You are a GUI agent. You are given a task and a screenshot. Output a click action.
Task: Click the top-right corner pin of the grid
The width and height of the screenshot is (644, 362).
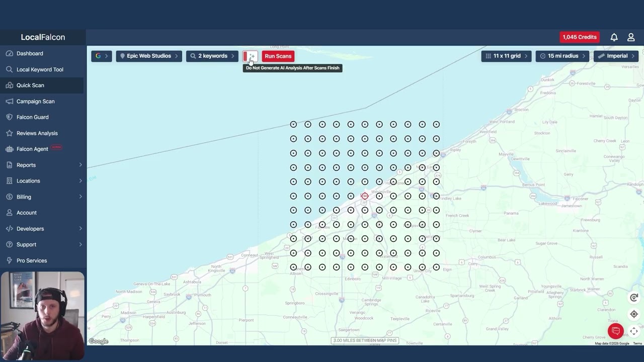[436, 124]
